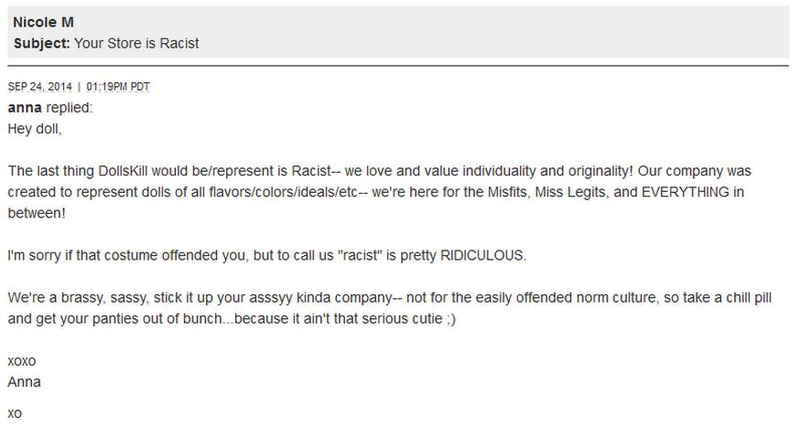Click the subject line Your Store is Racist
The image size is (800, 427).
click(x=137, y=43)
